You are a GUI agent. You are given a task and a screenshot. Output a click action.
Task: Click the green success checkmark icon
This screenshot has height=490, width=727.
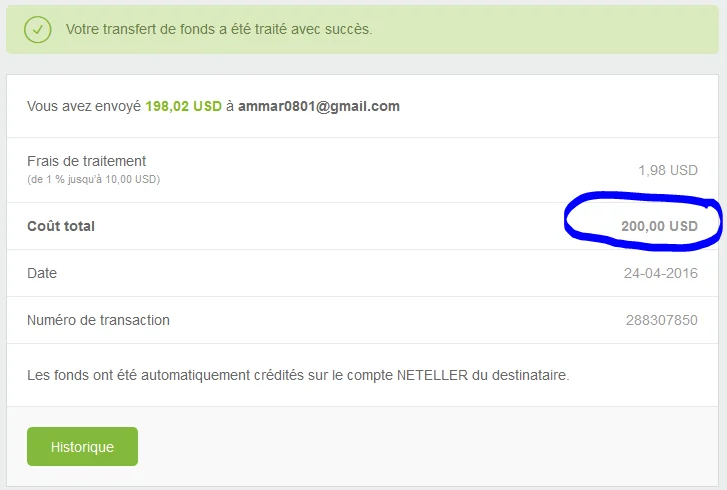(38, 30)
